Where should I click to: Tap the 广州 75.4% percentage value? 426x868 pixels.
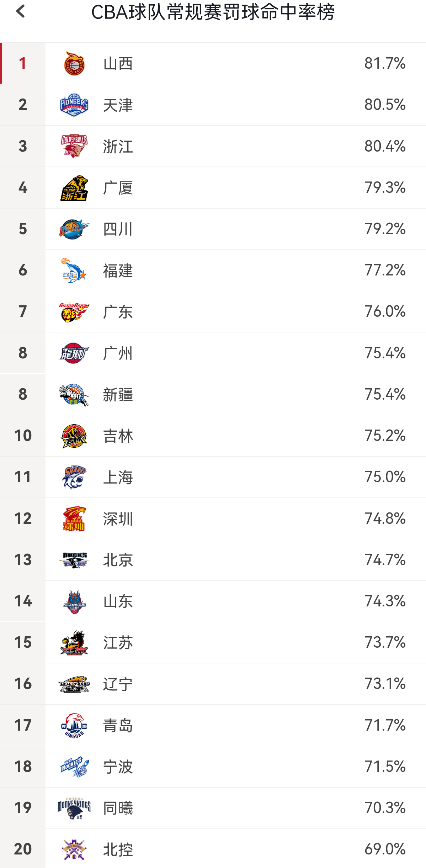click(x=385, y=353)
